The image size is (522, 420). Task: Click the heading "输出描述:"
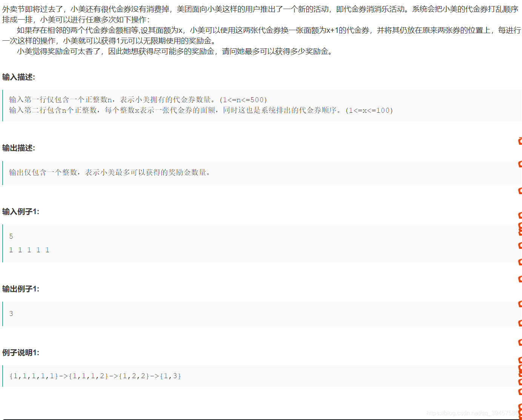tap(18, 148)
